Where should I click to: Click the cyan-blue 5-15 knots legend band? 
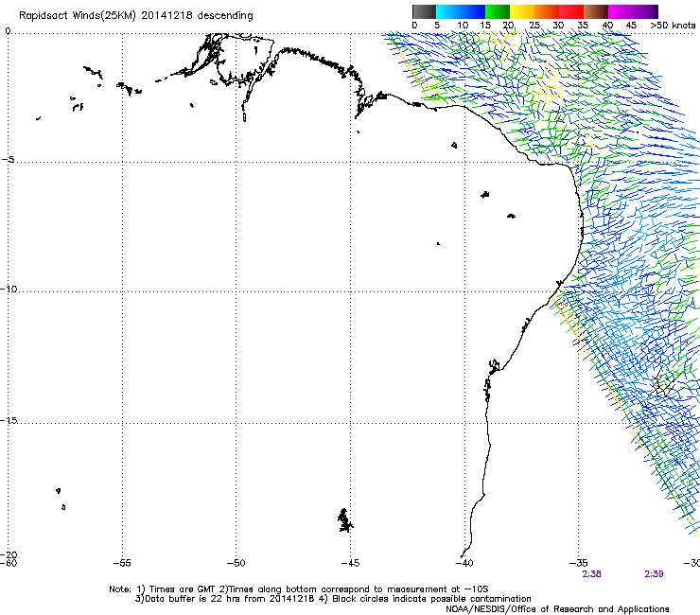pos(461,11)
